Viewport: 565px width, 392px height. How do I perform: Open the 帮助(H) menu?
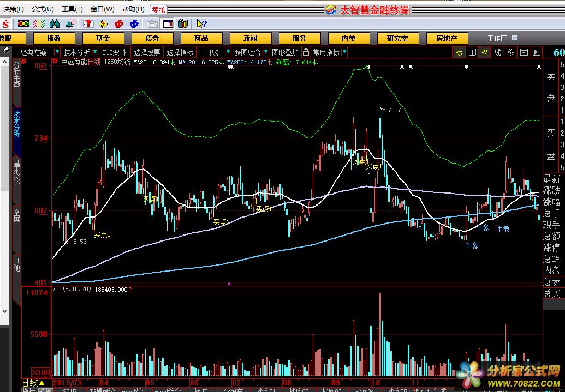point(133,9)
